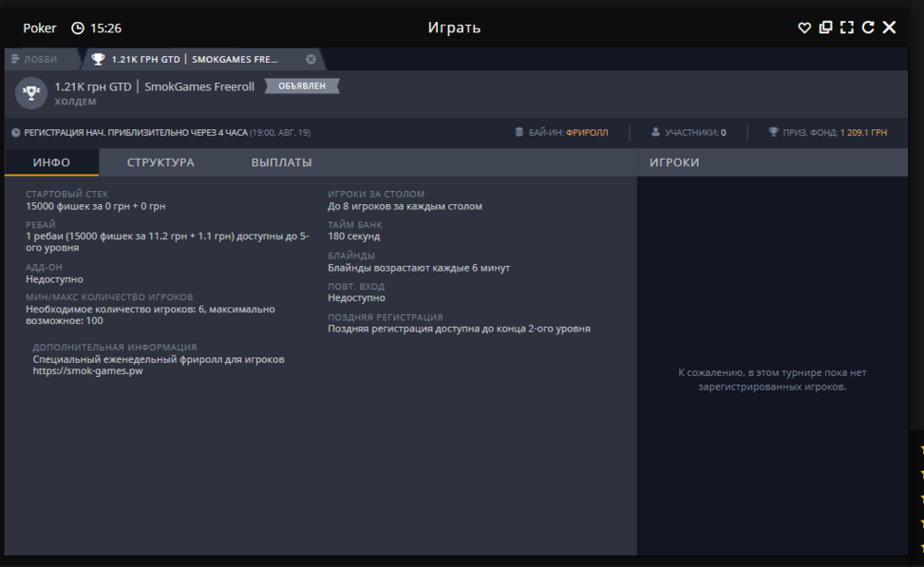Switch to the Структура tab
The image size is (924, 567).
160,163
